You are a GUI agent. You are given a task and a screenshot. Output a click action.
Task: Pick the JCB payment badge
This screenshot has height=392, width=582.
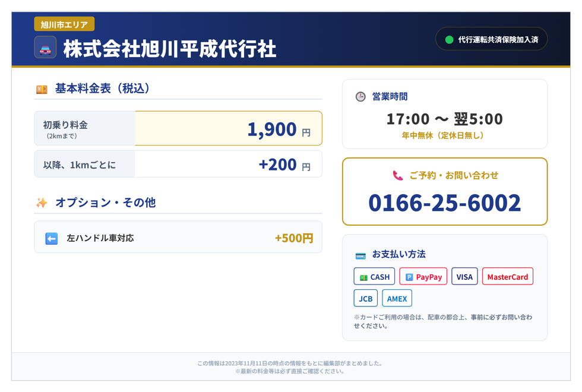tap(365, 298)
